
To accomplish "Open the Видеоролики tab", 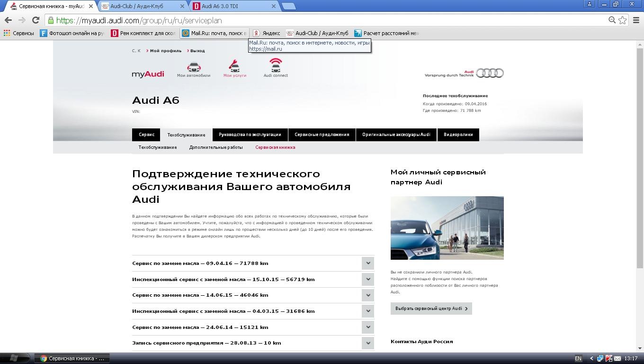I will [458, 135].
